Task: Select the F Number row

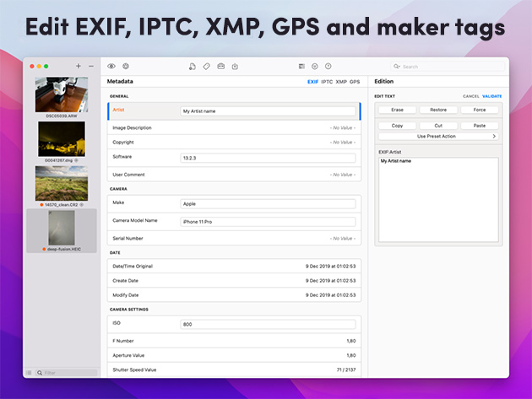Action: 234,341
